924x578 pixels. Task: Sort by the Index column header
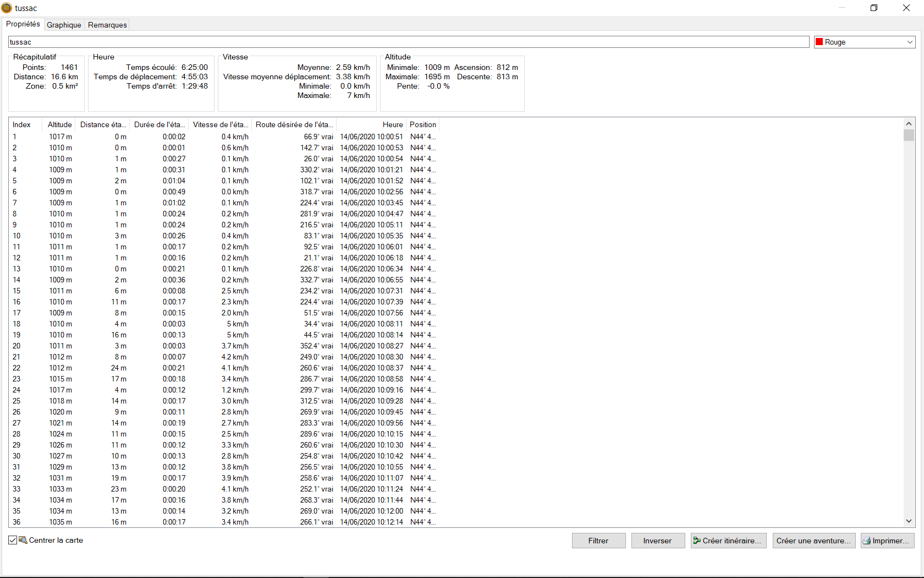[26, 124]
